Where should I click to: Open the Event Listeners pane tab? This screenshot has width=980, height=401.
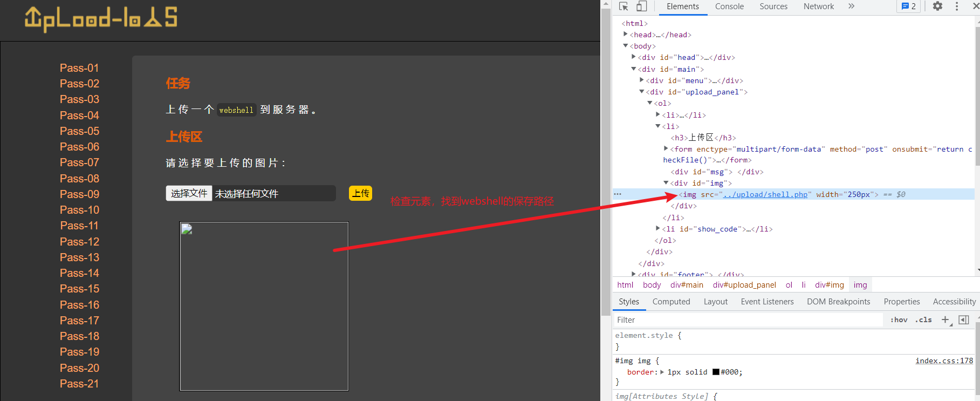[767, 302]
